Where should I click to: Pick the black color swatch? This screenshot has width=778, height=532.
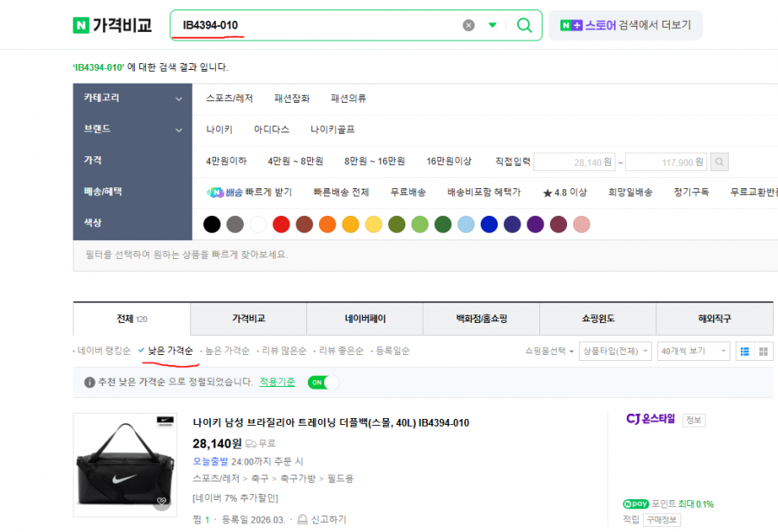point(212,225)
